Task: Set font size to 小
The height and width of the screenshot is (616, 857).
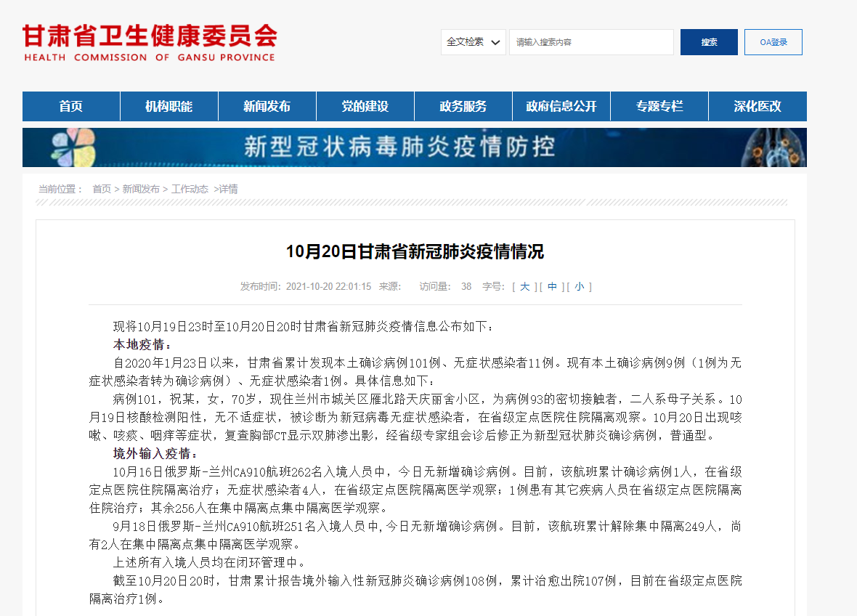Action: pyautogui.click(x=580, y=286)
